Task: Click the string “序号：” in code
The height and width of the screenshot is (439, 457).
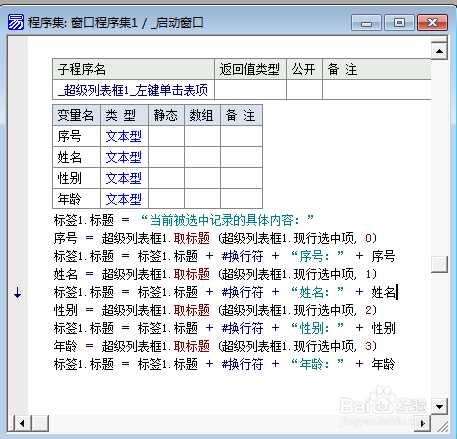Action: pyautogui.click(x=317, y=256)
